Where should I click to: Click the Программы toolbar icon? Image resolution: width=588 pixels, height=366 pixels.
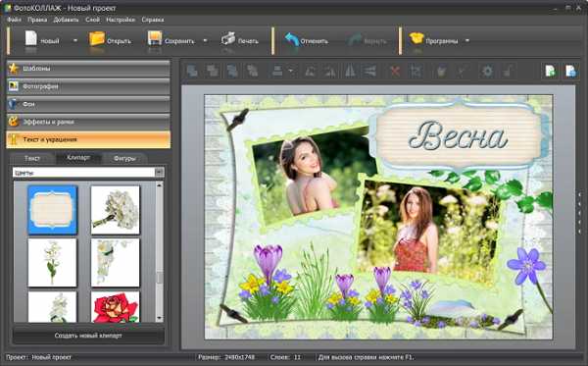click(x=416, y=38)
